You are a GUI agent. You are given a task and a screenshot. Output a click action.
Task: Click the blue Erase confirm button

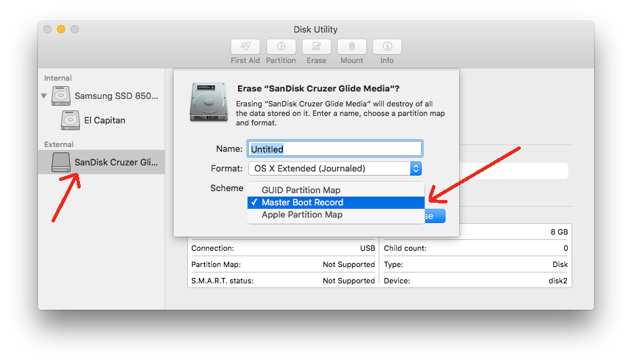point(435,216)
